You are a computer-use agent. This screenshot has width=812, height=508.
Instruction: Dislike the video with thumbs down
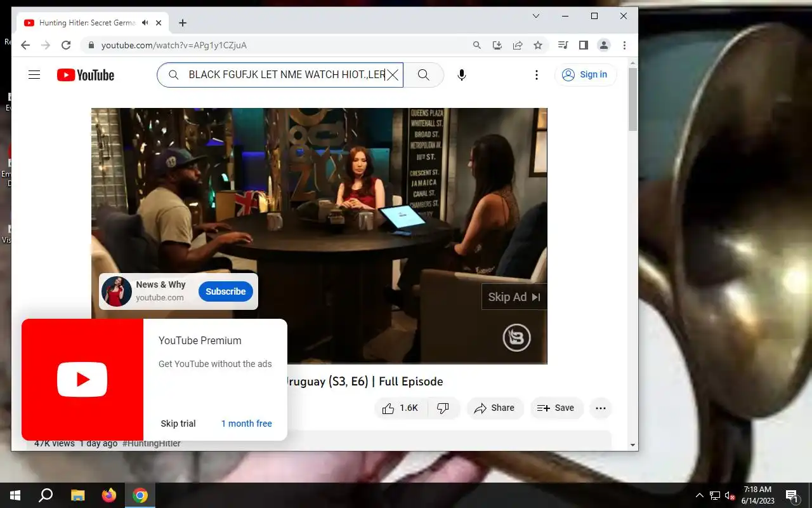[x=443, y=408]
